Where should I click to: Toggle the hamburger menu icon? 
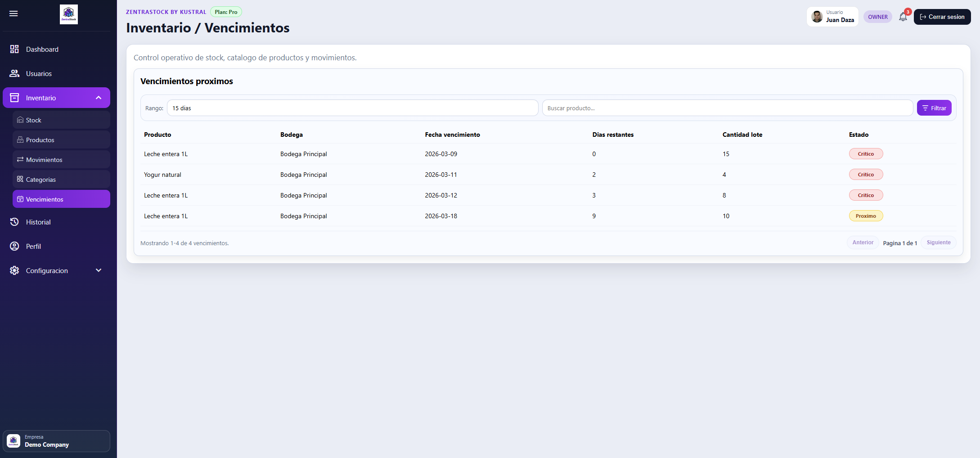click(x=13, y=13)
